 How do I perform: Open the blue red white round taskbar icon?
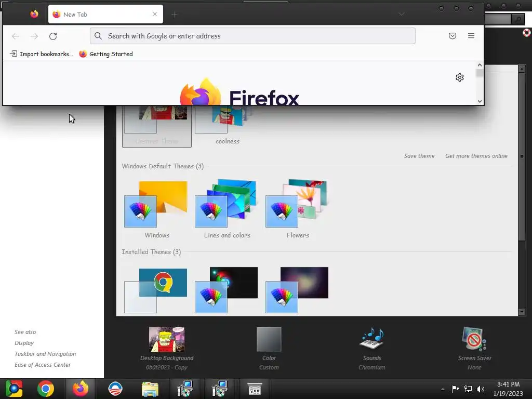coord(115,389)
